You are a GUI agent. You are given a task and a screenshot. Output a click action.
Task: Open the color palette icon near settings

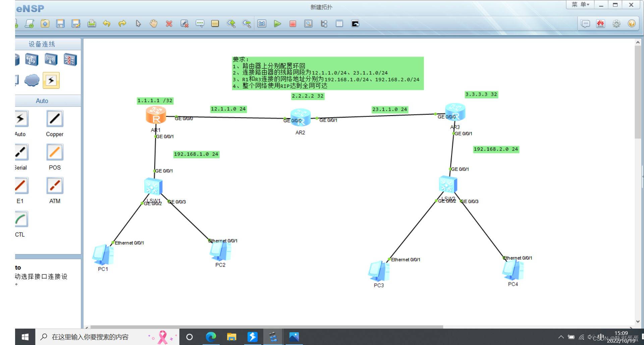tap(600, 23)
